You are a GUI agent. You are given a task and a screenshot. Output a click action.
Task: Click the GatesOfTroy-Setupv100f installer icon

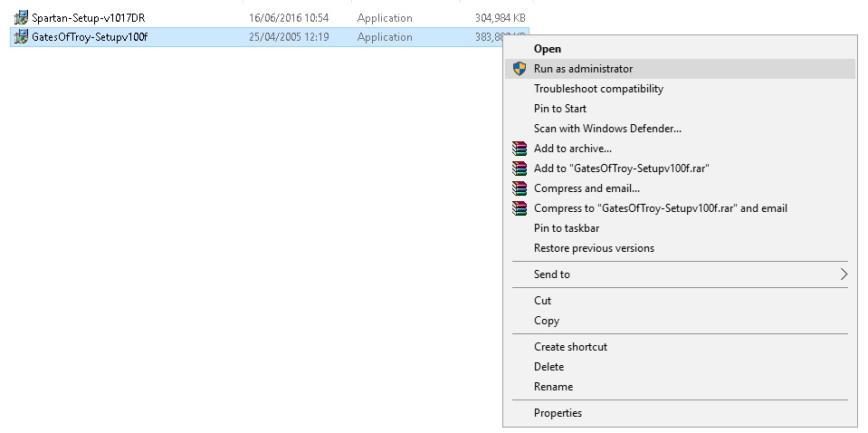click(x=21, y=37)
